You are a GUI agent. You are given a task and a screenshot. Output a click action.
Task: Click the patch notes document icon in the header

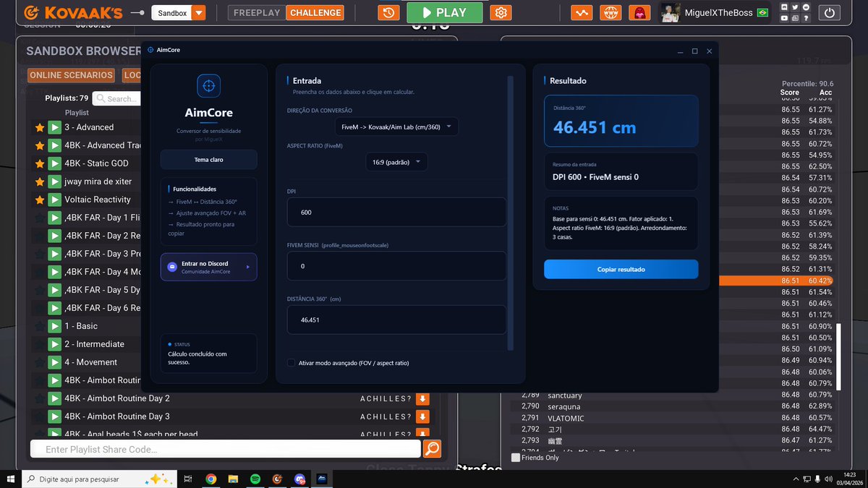point(796,18)
